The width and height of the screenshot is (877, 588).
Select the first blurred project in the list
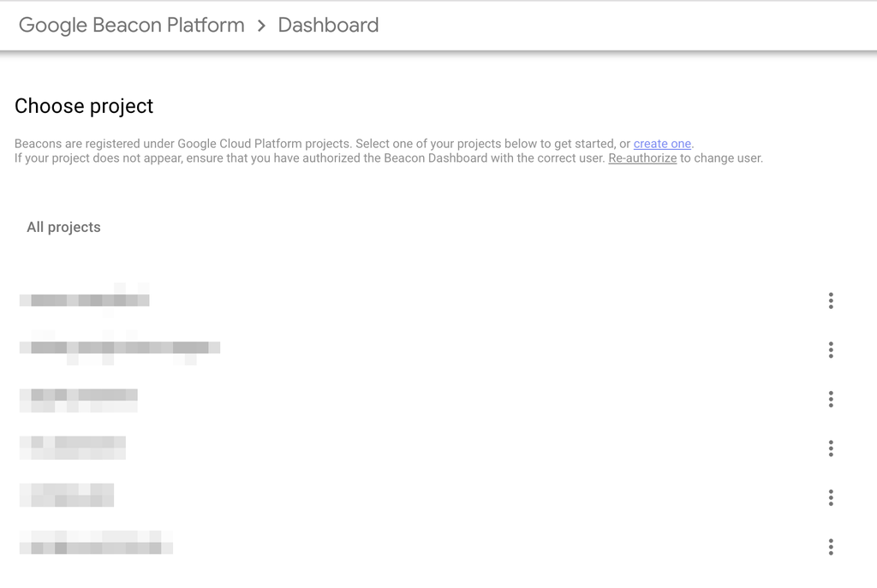pyautogui.click(x=85, y=300)
